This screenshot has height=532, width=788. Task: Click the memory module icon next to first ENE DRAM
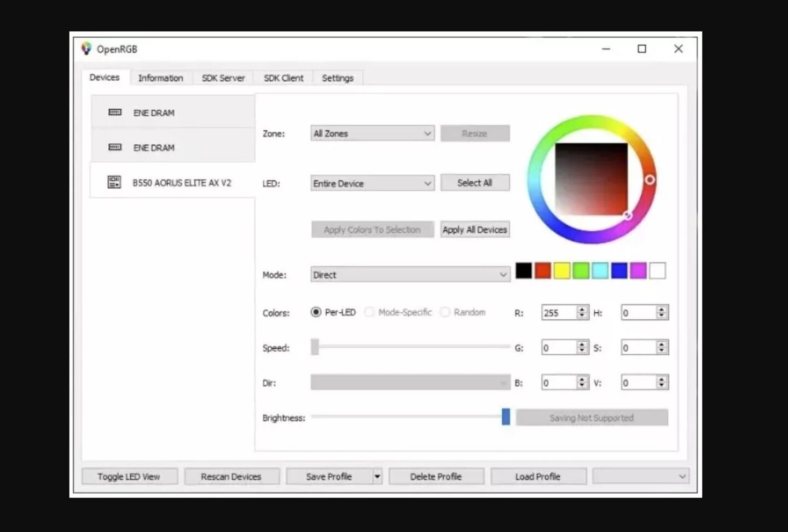[x=114, y=113]
